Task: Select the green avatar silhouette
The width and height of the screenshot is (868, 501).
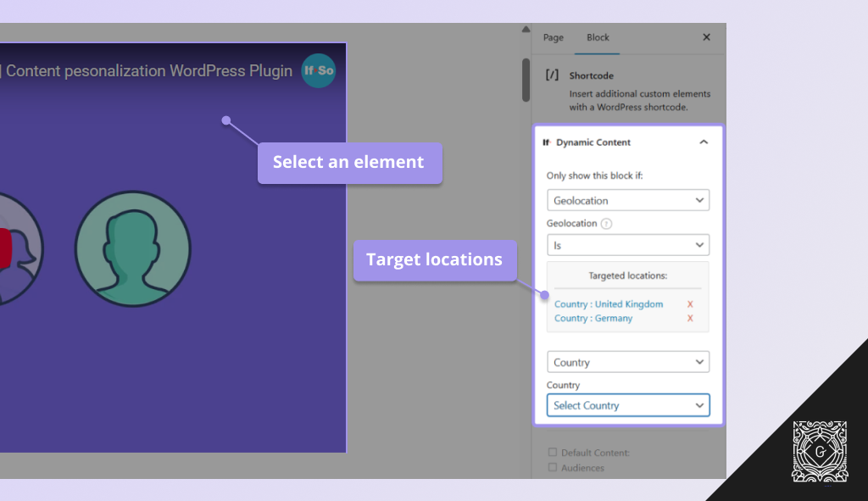Action: [133, 248]
